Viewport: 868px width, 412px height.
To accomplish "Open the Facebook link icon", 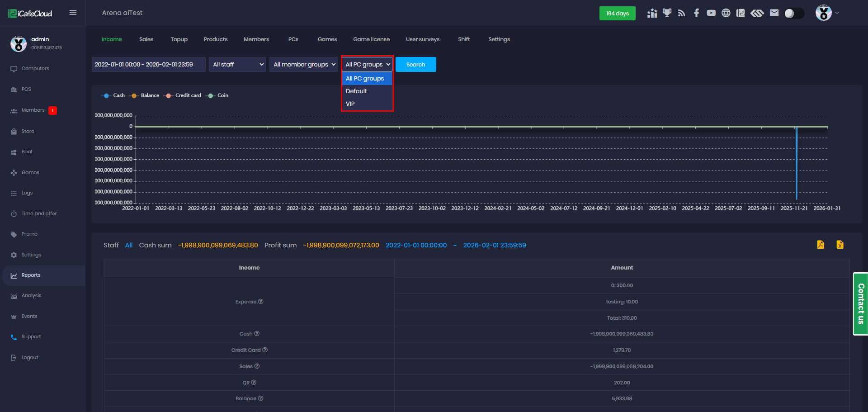I will pos(696,13).
